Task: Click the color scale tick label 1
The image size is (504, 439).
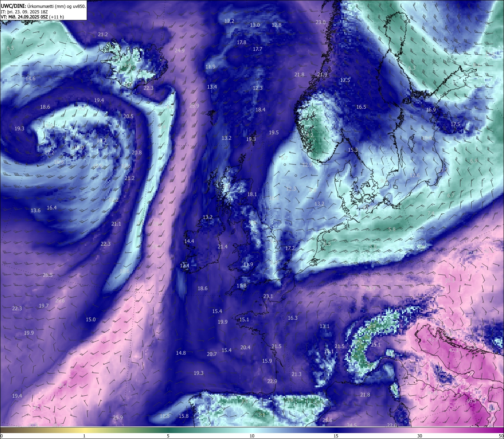Action: coord(84,436)
